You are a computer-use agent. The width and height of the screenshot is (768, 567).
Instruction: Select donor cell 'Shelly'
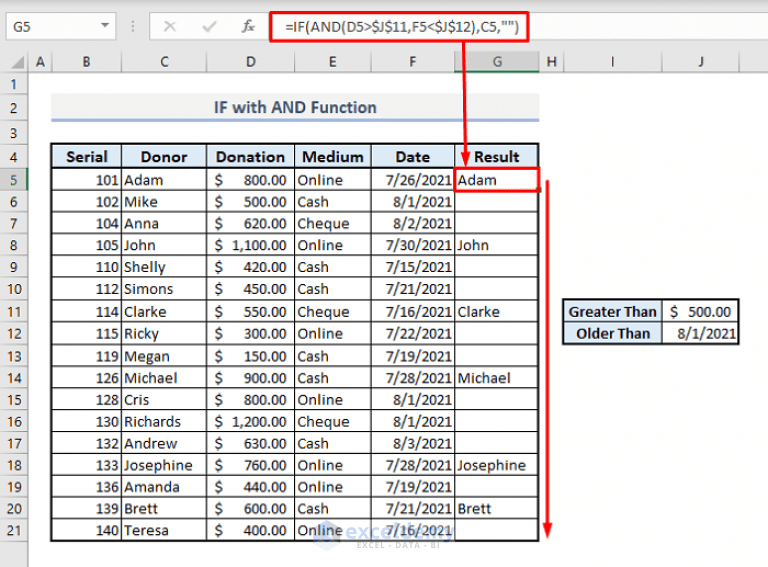[164, 267]
